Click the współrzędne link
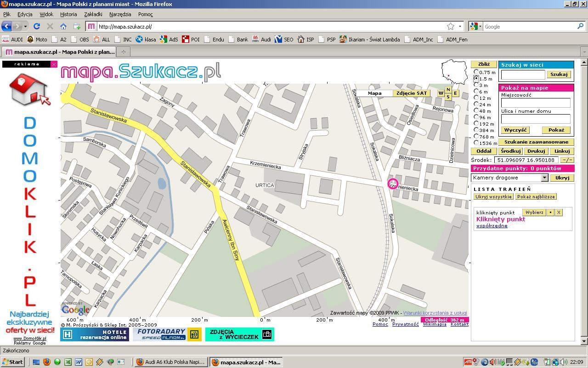The height and width of the screenshot is (368, 588). click(x=492, y=226)
